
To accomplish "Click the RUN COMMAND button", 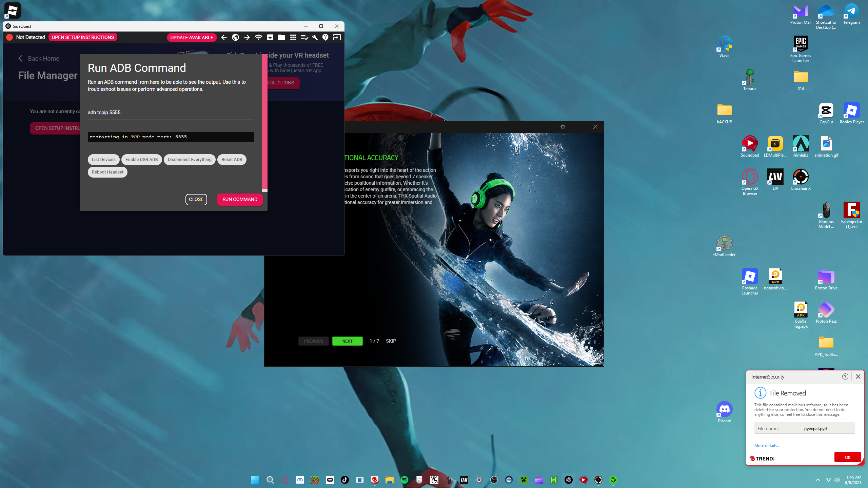I will 240,200.
